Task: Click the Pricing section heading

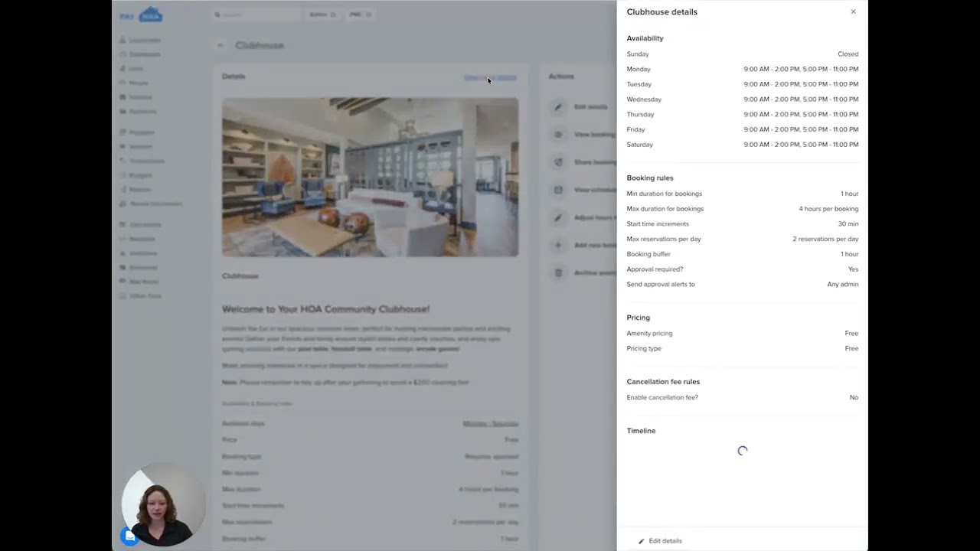Action: [x=638, y=318]
